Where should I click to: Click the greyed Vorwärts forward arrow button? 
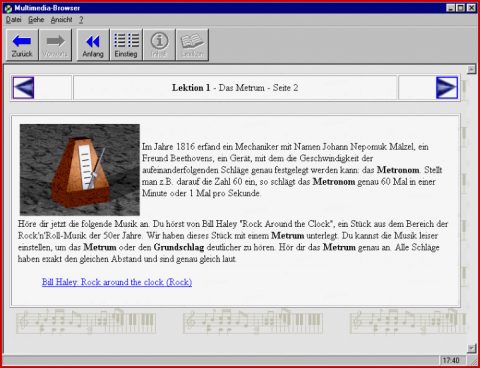point(55,45)
